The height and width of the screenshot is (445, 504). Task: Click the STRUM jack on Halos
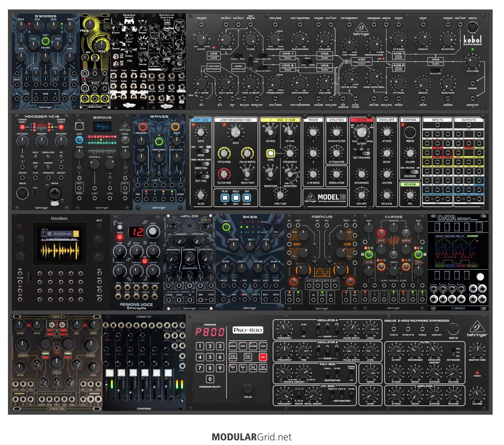point(169,300)
